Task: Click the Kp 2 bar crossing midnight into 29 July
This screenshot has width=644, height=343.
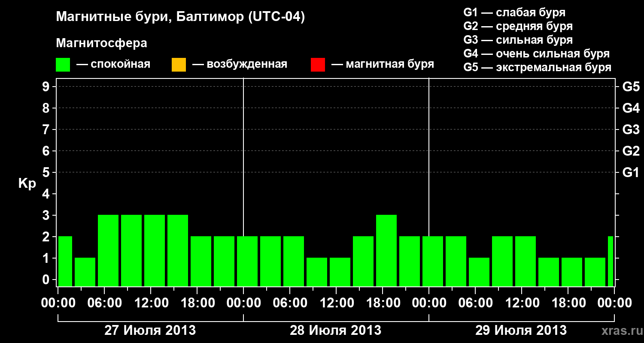Action: click(433, 261)
